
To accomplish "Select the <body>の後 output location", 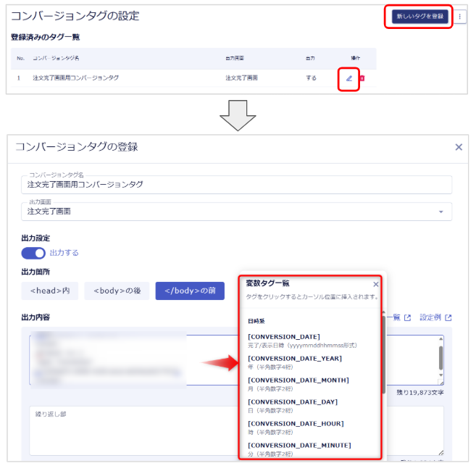I will point(117,291).
